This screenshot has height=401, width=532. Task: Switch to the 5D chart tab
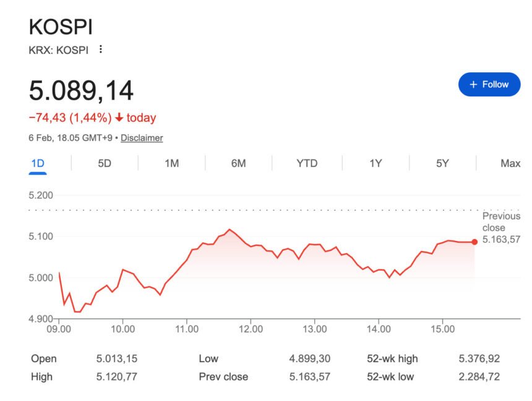[105, 163]
